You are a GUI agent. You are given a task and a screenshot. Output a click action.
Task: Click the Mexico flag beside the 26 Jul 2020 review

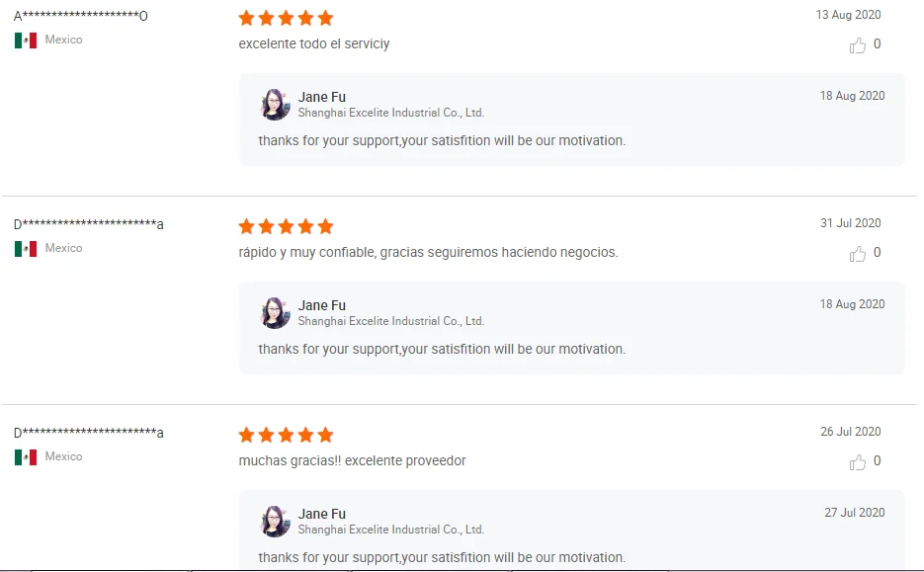[x=26, y=457]
